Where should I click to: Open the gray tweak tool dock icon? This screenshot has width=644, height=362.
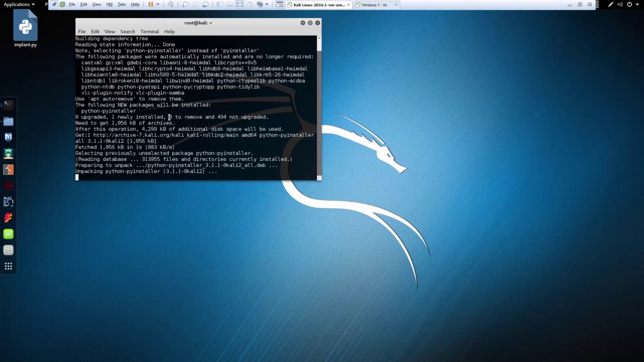(8, 250)
